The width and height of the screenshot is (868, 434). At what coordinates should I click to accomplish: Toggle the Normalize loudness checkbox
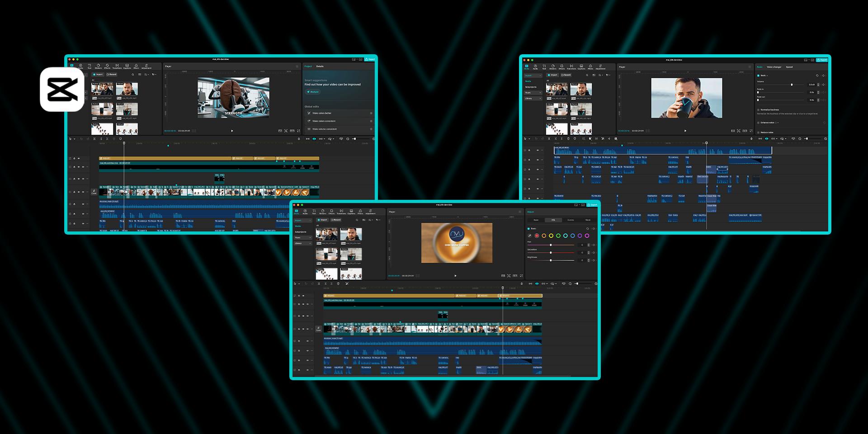point(758,110)
